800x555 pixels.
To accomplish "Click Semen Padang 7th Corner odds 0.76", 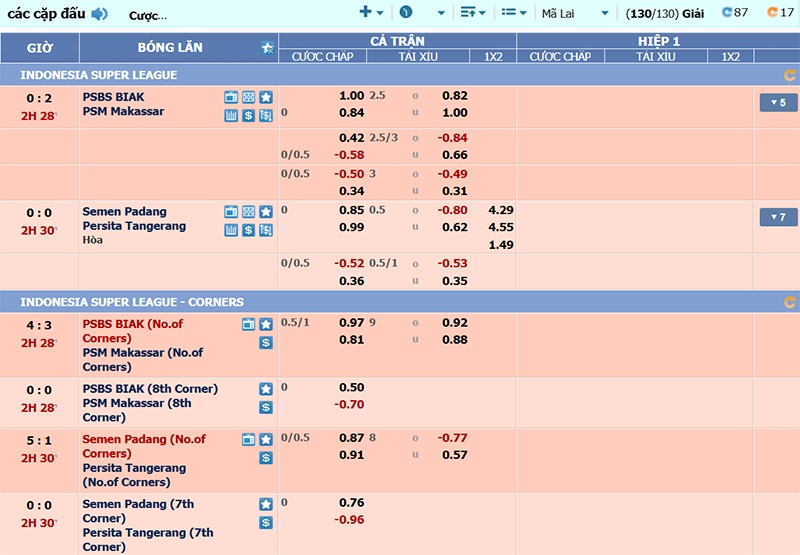I will [352, 503].
